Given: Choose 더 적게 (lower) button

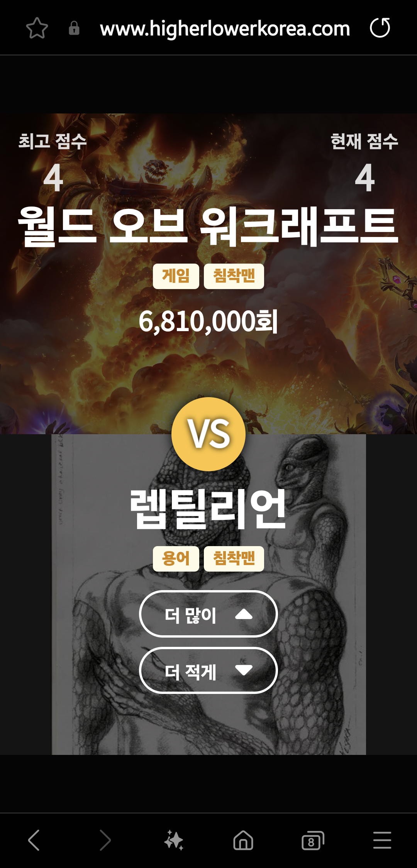Looking at the screenshot, I should click(208, 670).
